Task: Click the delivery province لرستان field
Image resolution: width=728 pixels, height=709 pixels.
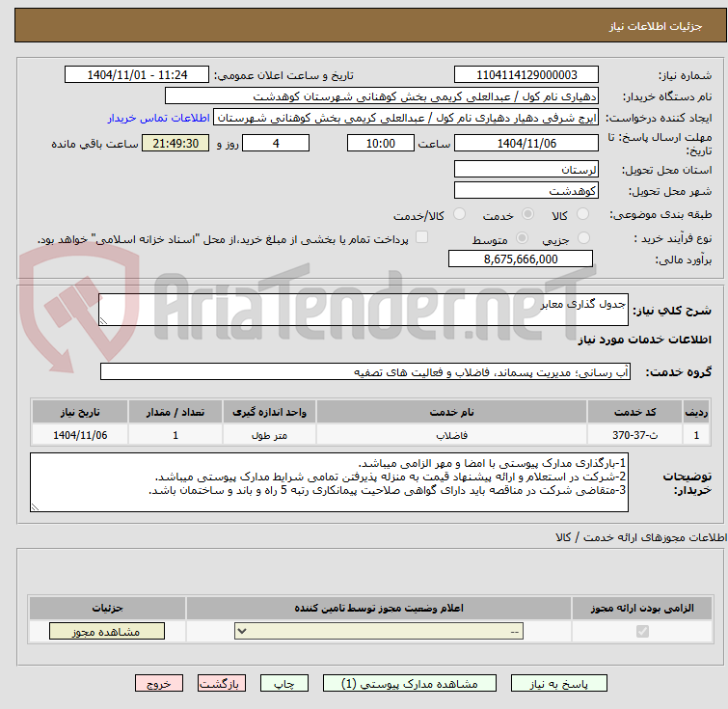Action: coord(526,169)
